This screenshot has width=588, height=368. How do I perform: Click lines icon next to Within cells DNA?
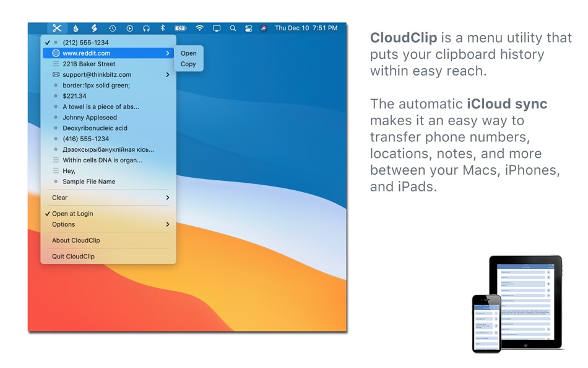(x=56, y=160)
